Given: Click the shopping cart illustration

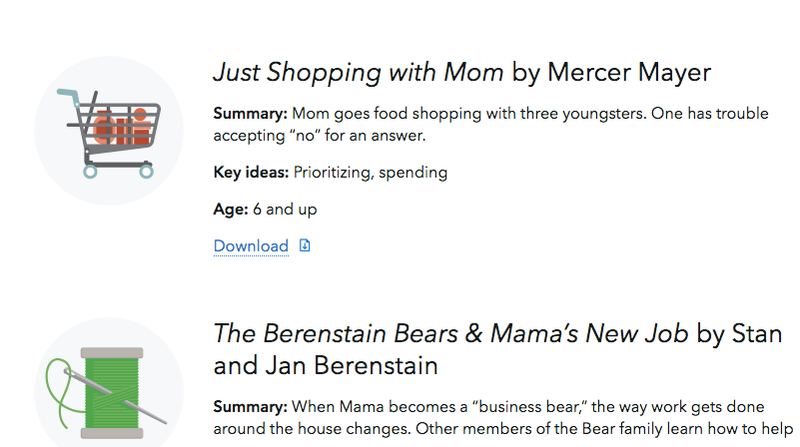Looking at the screenshot, I should (x=109, y=131).
